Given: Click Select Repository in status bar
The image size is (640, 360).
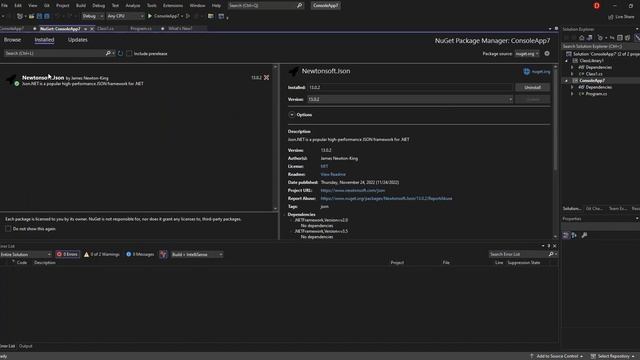Looking at the screenshot, I should [x=613, y=356].
